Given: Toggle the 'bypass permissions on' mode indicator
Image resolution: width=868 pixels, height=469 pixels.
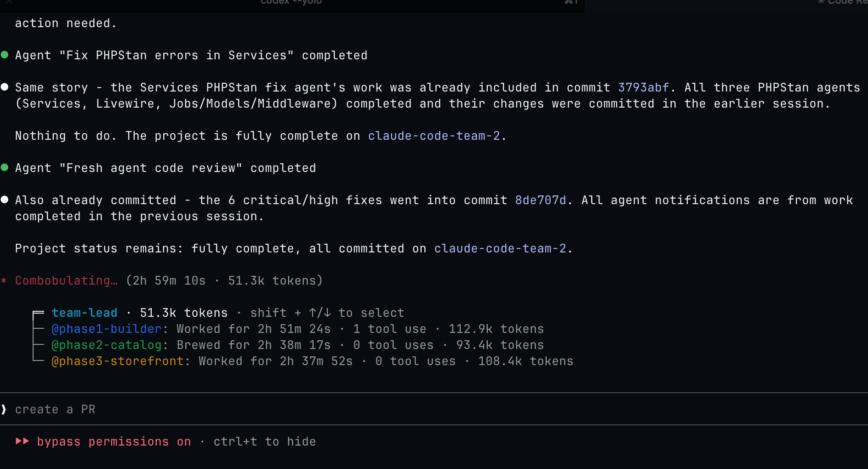Looking at the screenshot, I should coord(114,441).
